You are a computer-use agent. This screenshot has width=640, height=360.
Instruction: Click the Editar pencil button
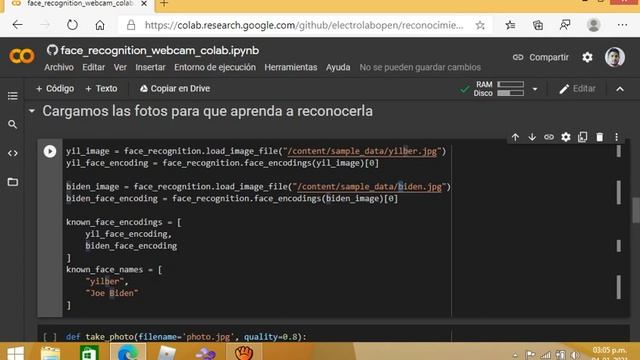tap(577, 89)
